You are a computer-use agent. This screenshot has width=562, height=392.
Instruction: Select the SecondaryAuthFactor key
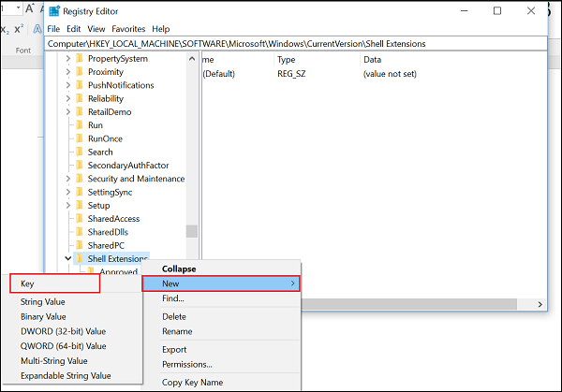pyautogui.click(x=128, y=166)
